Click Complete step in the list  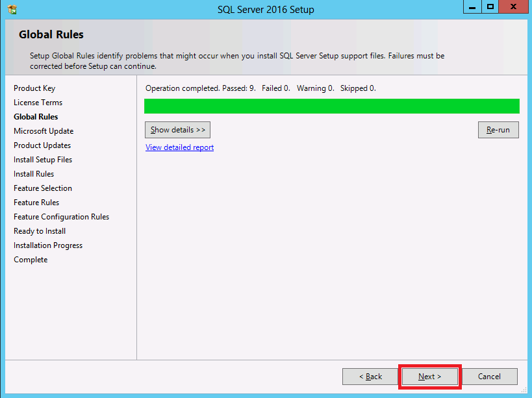tap(31, 260)
